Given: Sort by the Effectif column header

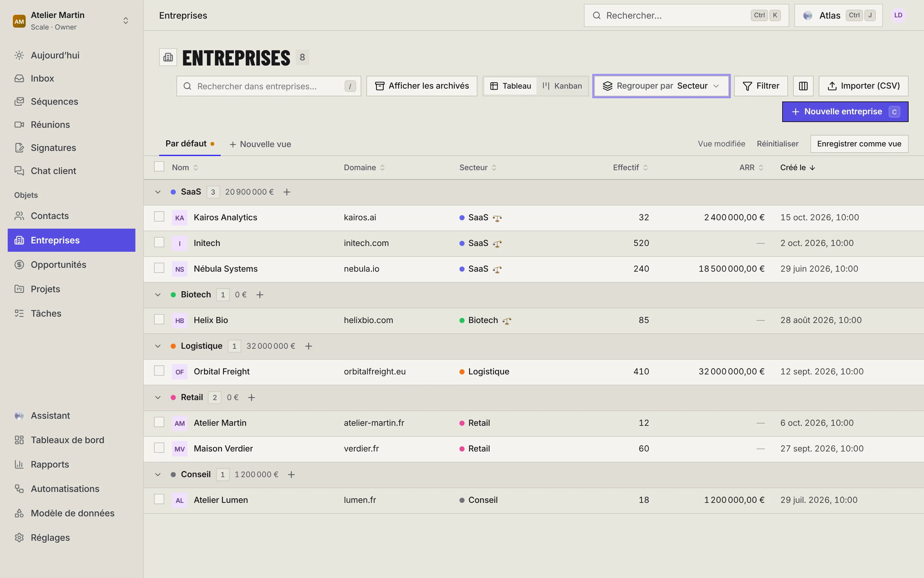Looking at the screenshot, I should coord(630,167).
